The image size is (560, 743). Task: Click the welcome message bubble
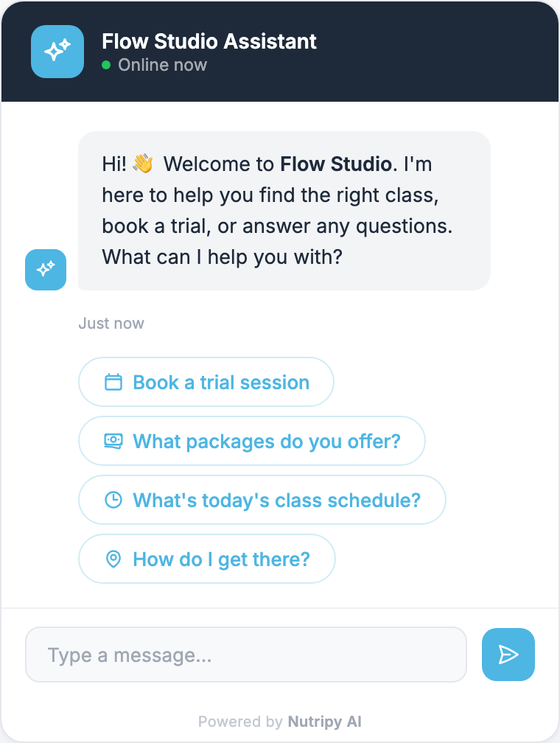284,210
